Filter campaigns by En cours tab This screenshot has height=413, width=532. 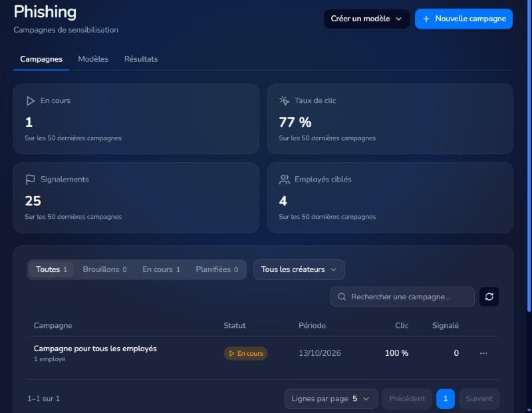[x=161, y=269]
